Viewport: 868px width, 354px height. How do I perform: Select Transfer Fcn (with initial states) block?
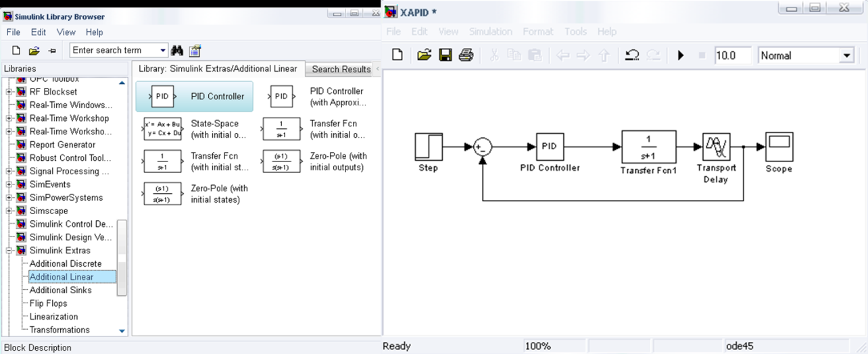point(196,161)
